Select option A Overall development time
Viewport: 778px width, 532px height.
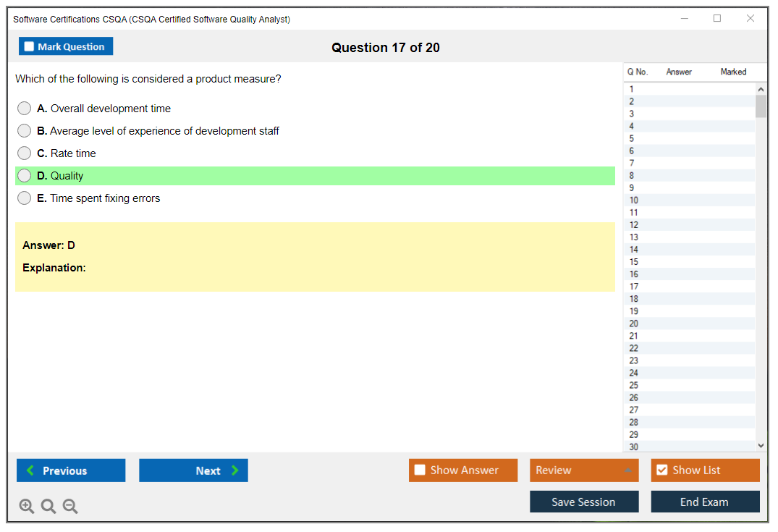coord(25,109)
